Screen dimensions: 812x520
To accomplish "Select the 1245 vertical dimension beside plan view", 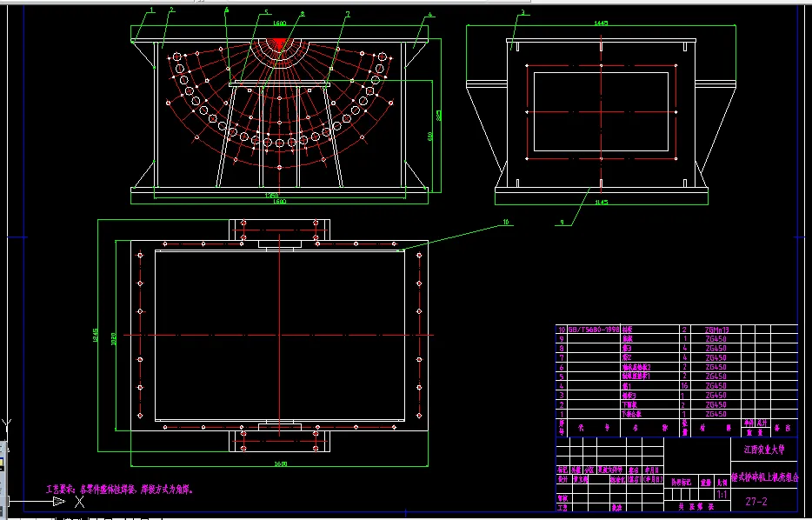I will point(95,335).
